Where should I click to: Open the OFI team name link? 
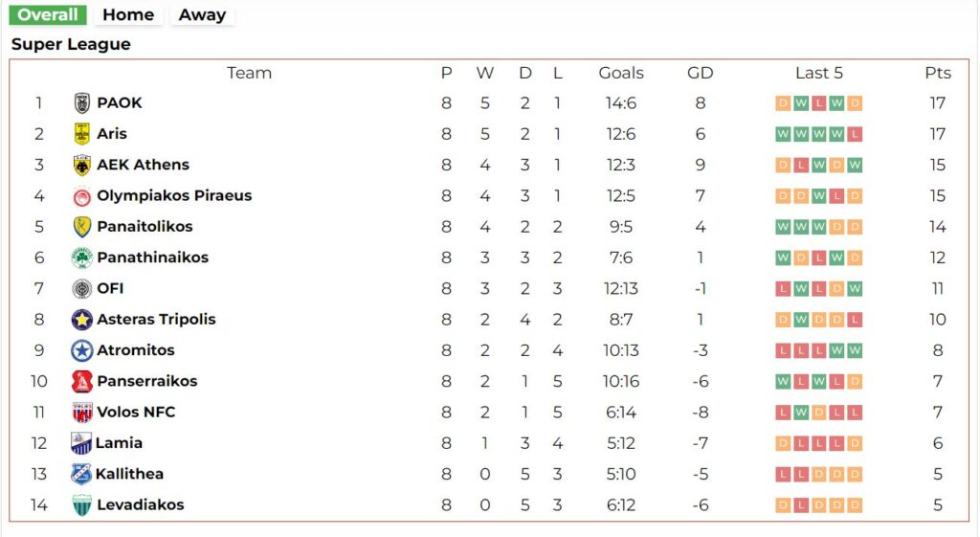click(x=110, y=288)
